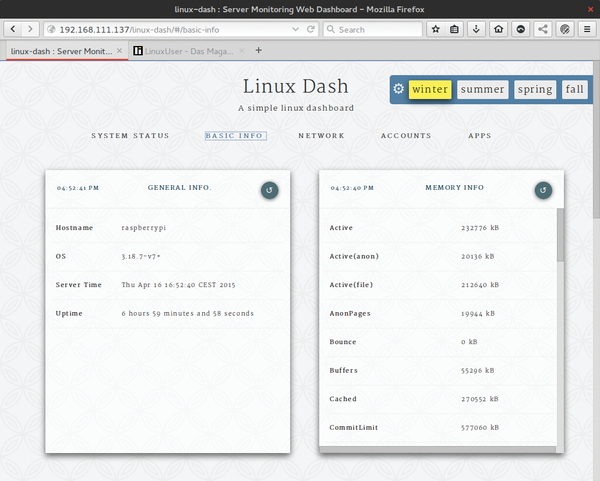The width and height of the screenshot is (600, 481).
Task: Click the Pocket icon in toolbar
Action: tap(521, 29)
